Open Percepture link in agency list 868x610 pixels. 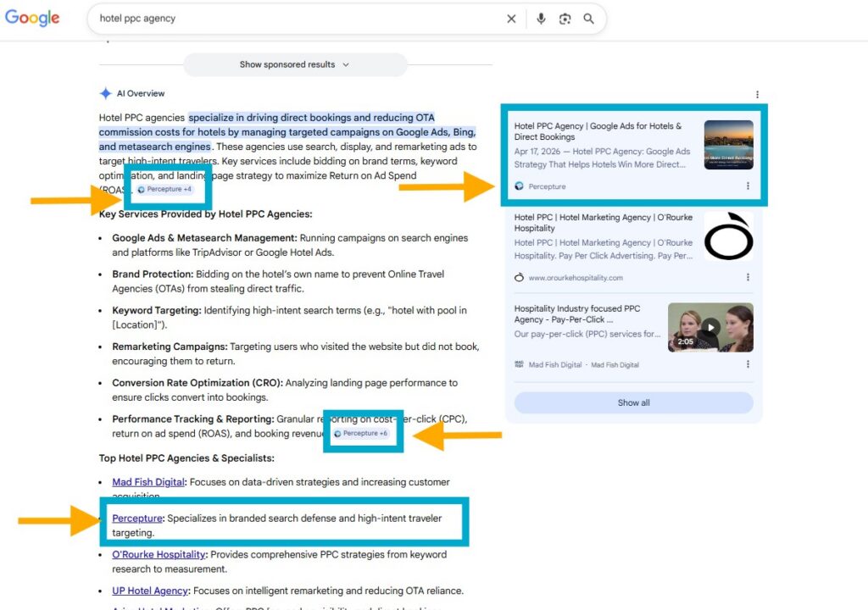click(x=137, y=518)
